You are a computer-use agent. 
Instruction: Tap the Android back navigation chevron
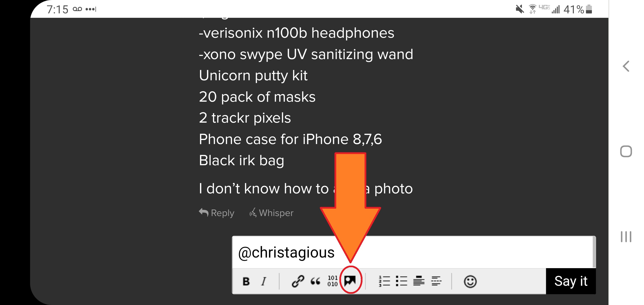pos(626,66)
